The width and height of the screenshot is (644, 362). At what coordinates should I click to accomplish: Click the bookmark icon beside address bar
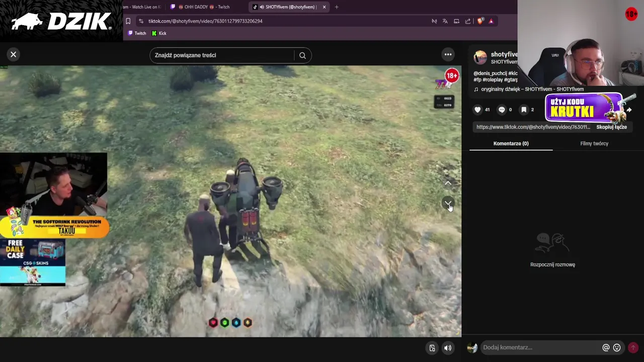[128, 21]
